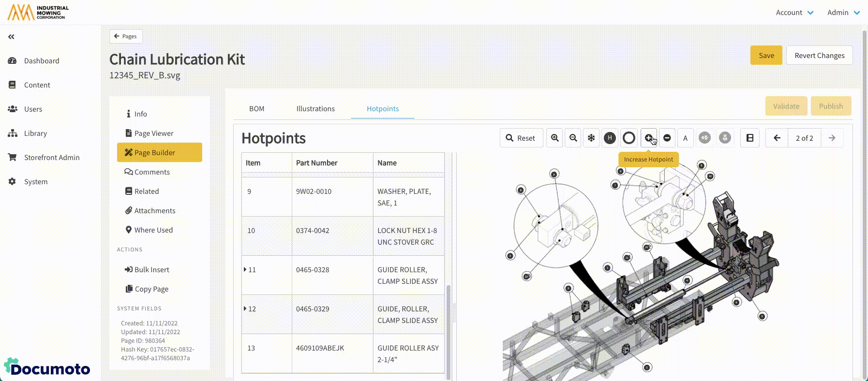Click the Revert Changes button
Screen dimensions: 868x381
pyautogui.click(x=819, y=56)
